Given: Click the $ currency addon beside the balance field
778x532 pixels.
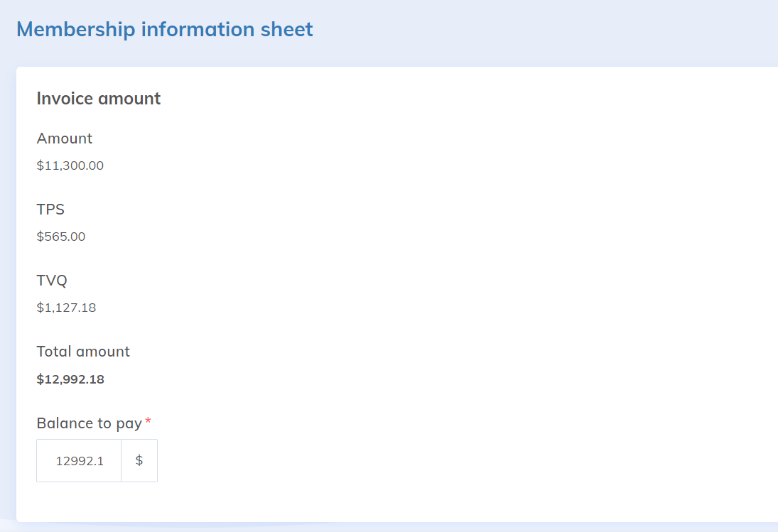Looking at the screenshot, I should 139,460.
